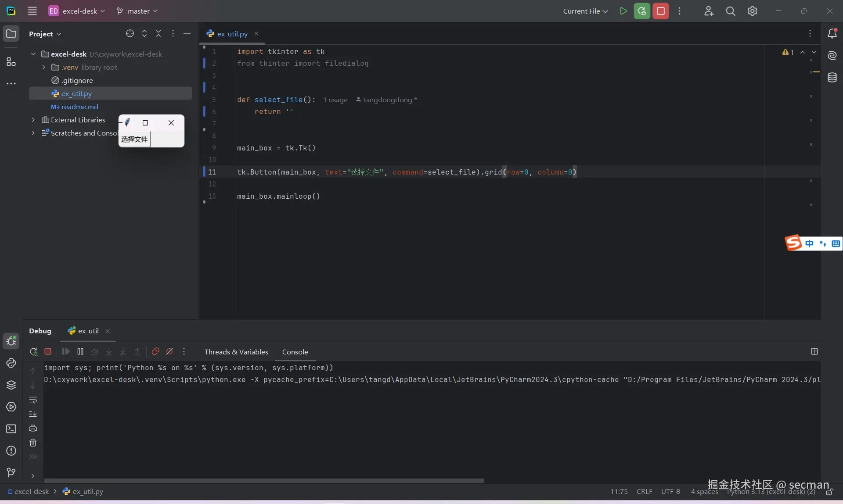Toggle Soft-Wrap in the console sidebar
Screen dimensions: 843x504
pos(33,400)
